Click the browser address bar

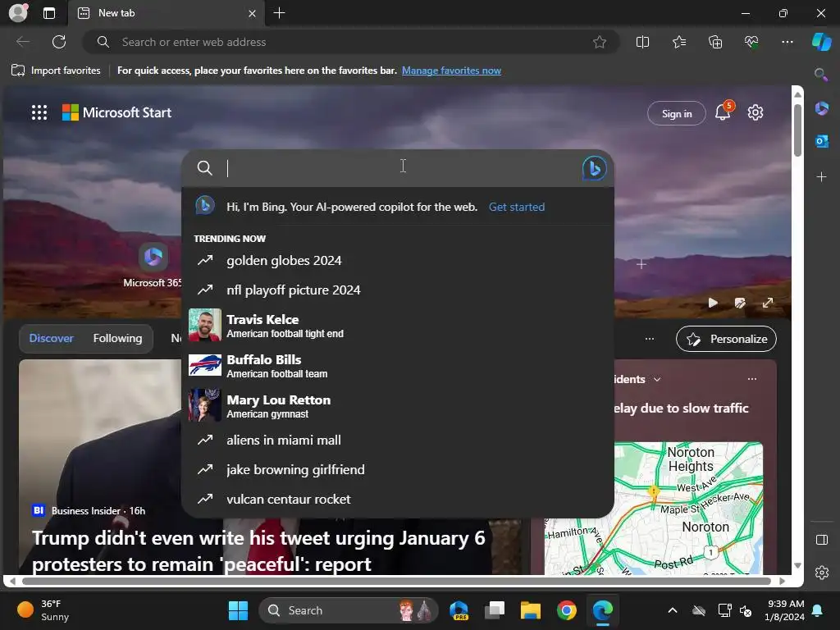pos(351,42)
